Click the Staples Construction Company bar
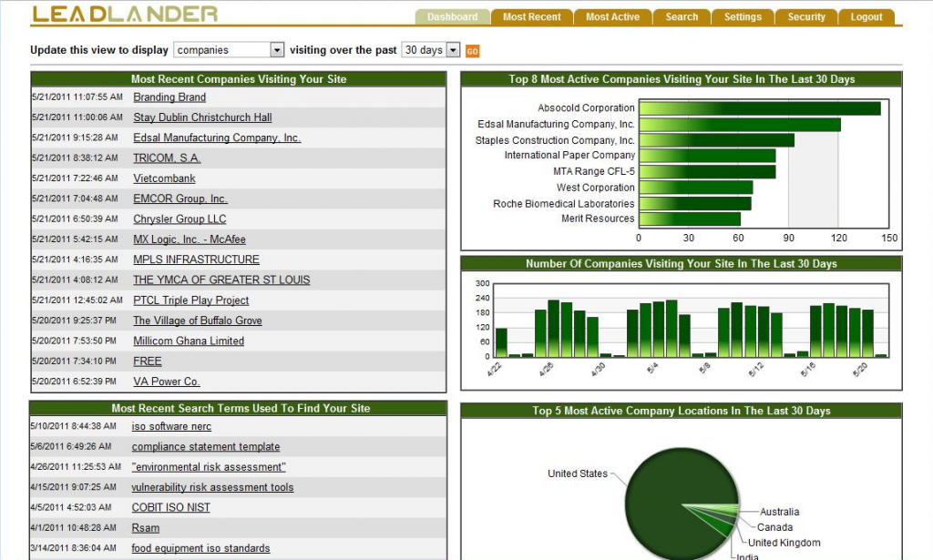 (x=717, y=140)
